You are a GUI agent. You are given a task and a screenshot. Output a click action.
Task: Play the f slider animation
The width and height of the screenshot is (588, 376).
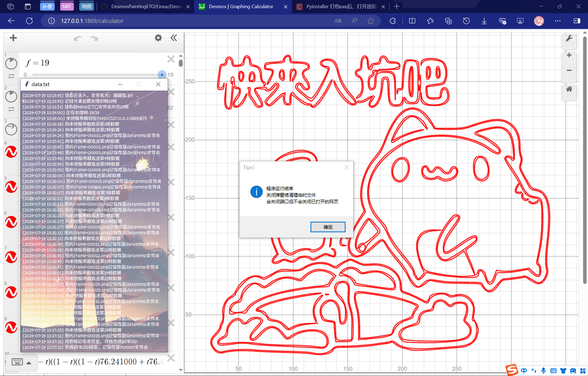tap(11, 63)
